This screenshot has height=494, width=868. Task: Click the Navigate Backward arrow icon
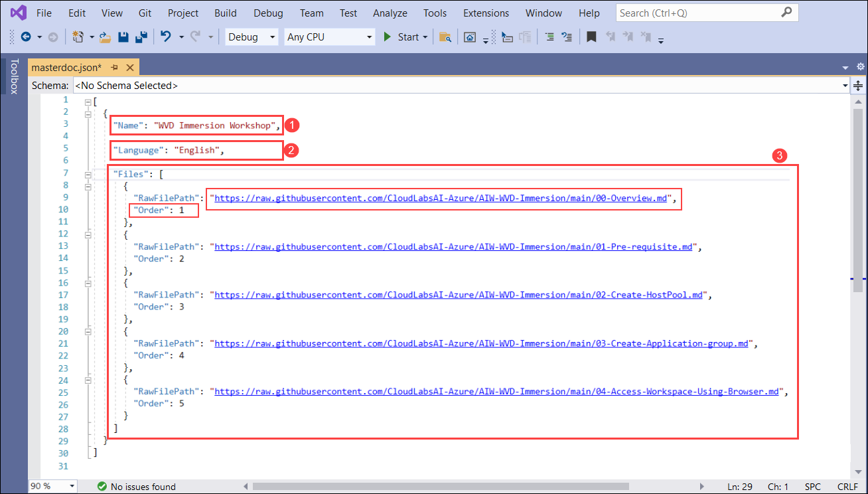click(x=26, y=37)
